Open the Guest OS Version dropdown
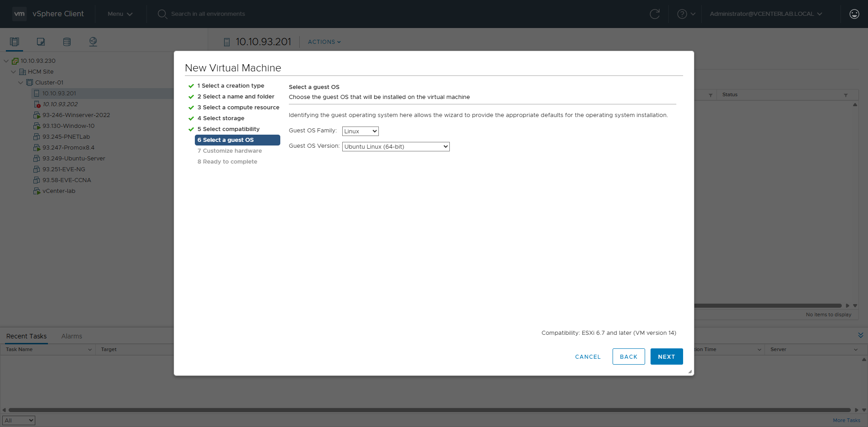868x427 pixels. coord(396,146)
